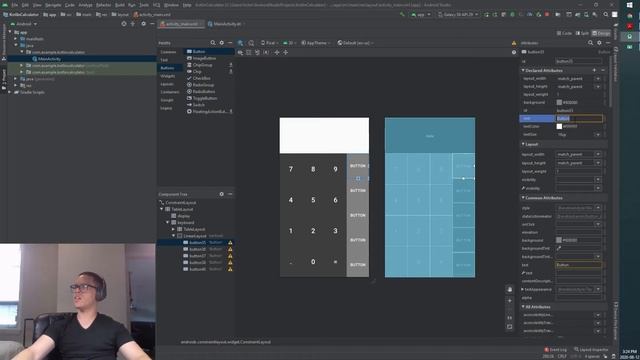Click the 0 key in design preview

coord(313,262)
